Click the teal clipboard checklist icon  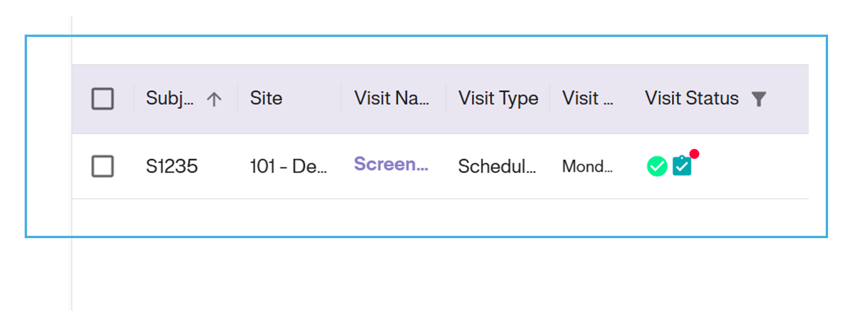tap(682, 167)
